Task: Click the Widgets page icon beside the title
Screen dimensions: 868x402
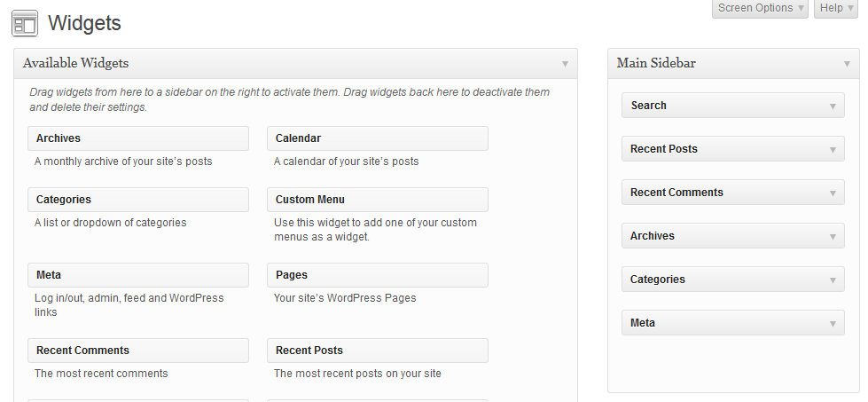Action: (x=25, y=23)
